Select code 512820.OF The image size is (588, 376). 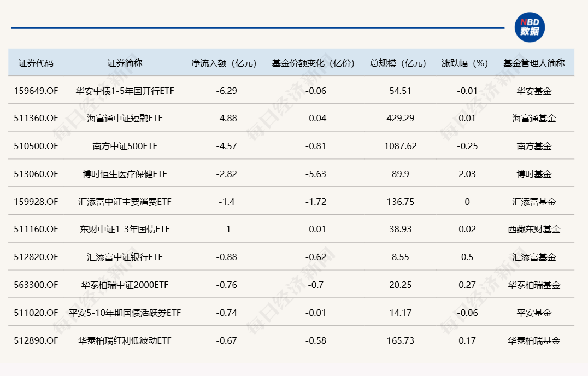[x=36, y=257]
